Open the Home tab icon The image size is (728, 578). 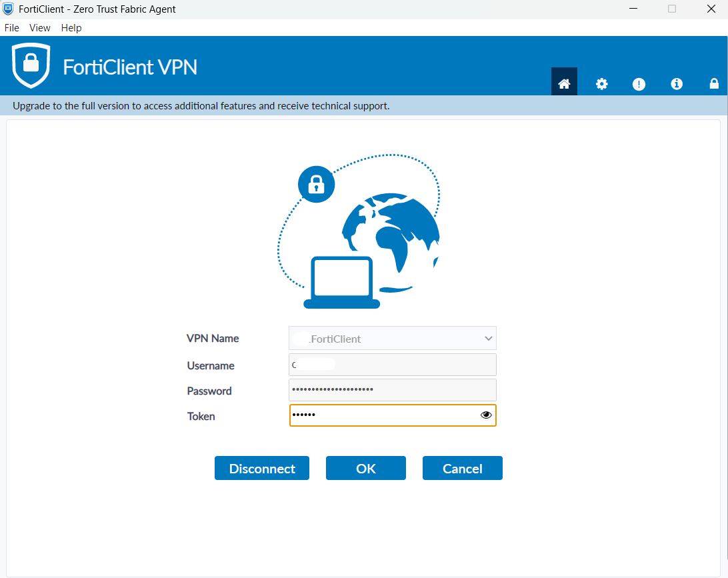(564, 83)
